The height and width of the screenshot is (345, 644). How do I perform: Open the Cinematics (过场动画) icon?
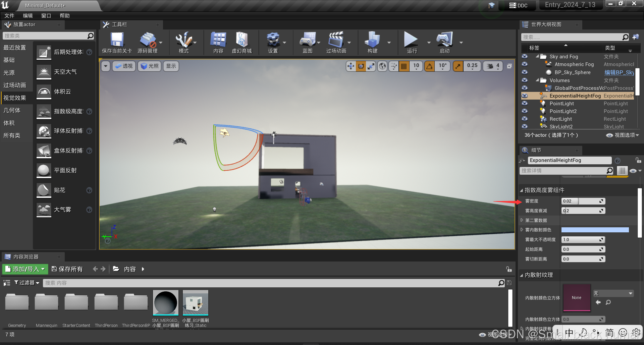pos(336,40)
